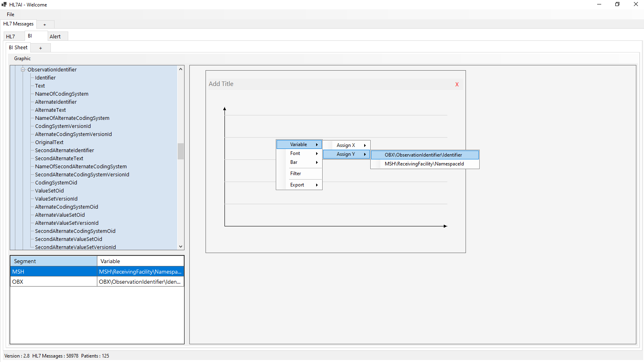Add a new BI Sheet tab
This screenshot has height=362, width=644.
[40, 48]
